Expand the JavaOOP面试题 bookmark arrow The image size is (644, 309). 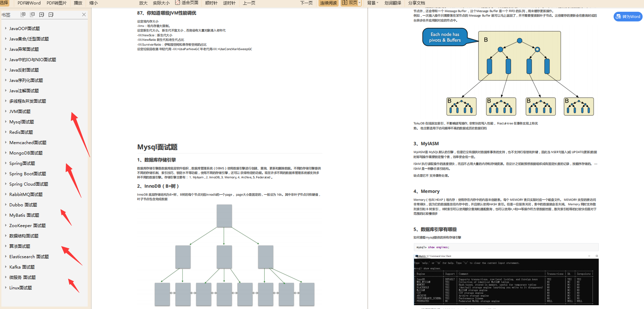[6, 28]
